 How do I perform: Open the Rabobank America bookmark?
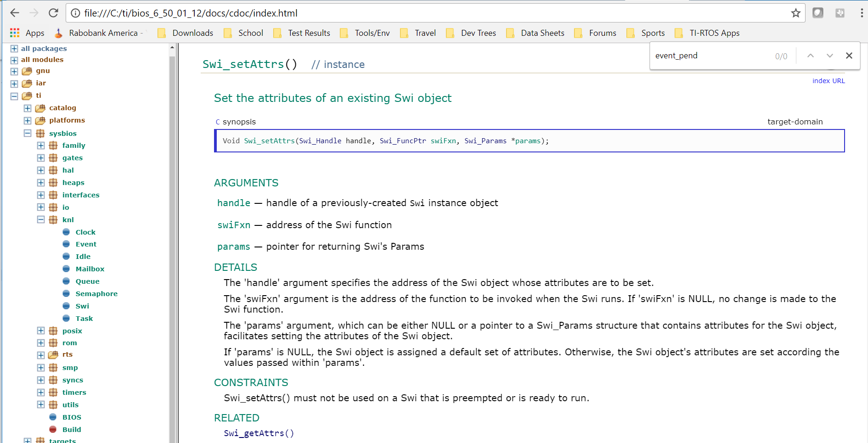click(98, 33)
